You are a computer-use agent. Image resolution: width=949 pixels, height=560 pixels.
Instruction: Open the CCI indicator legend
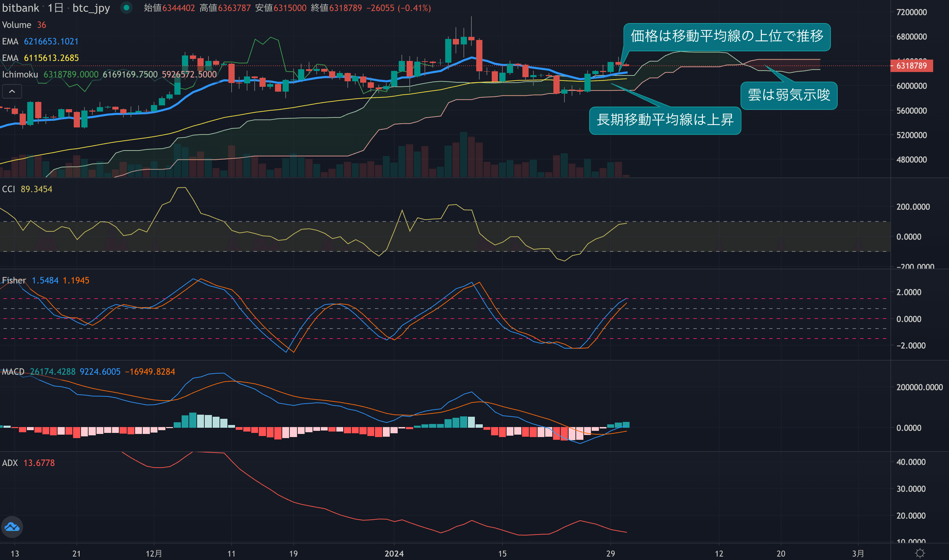pyautogui.click(x=8, y=189)
